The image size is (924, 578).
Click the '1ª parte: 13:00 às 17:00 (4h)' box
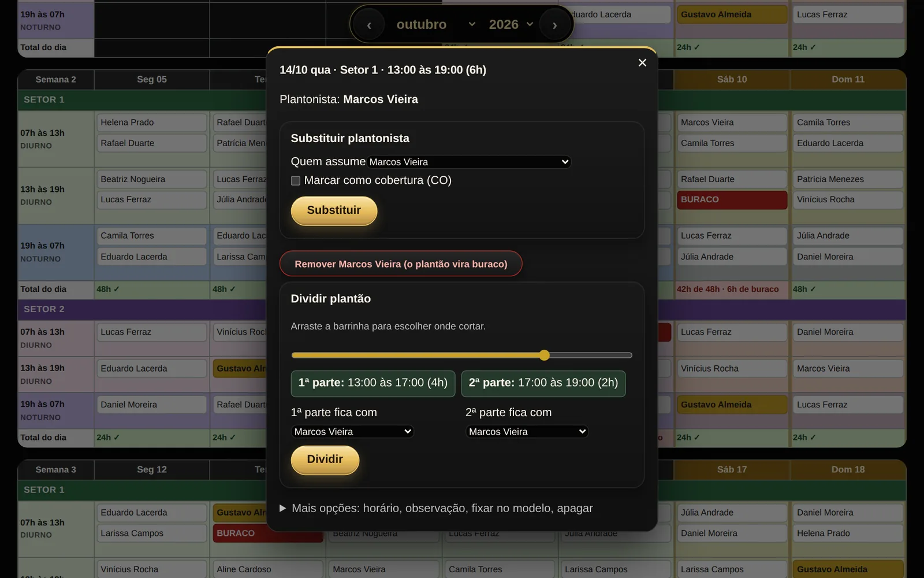pos(373,383)
